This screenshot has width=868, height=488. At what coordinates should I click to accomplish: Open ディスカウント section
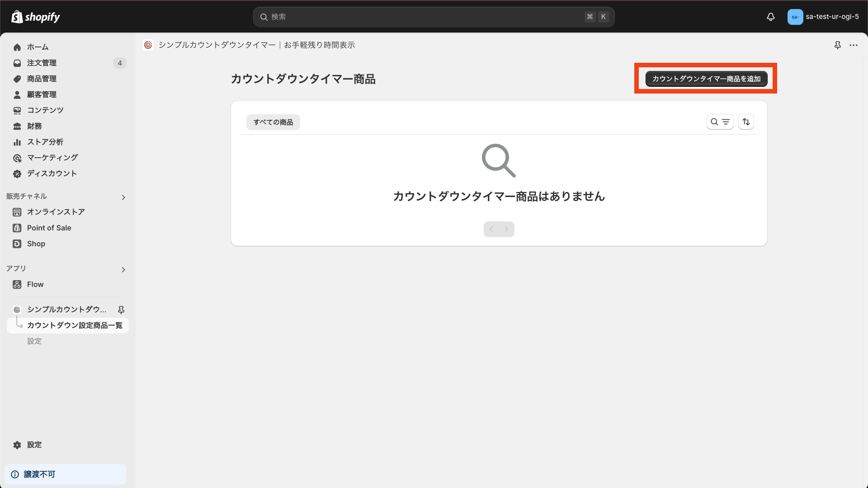point(51,173)
